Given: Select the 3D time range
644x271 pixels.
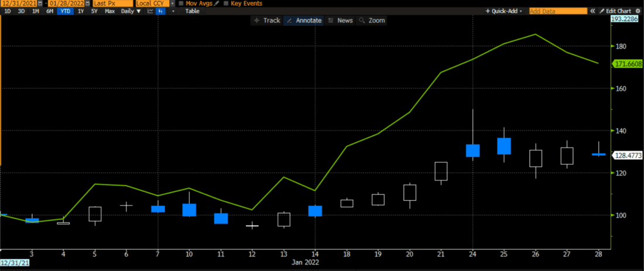Looking at the screenshot, I should click(21, 11).
